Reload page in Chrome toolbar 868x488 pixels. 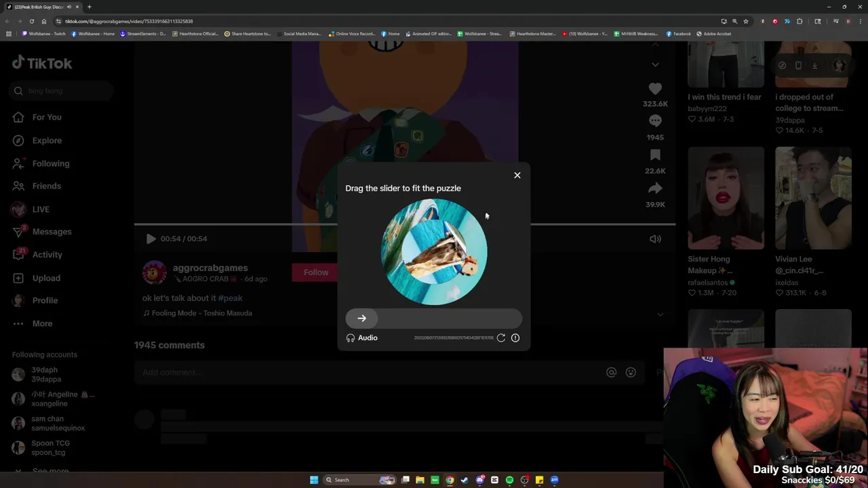(x=31, y=21)
